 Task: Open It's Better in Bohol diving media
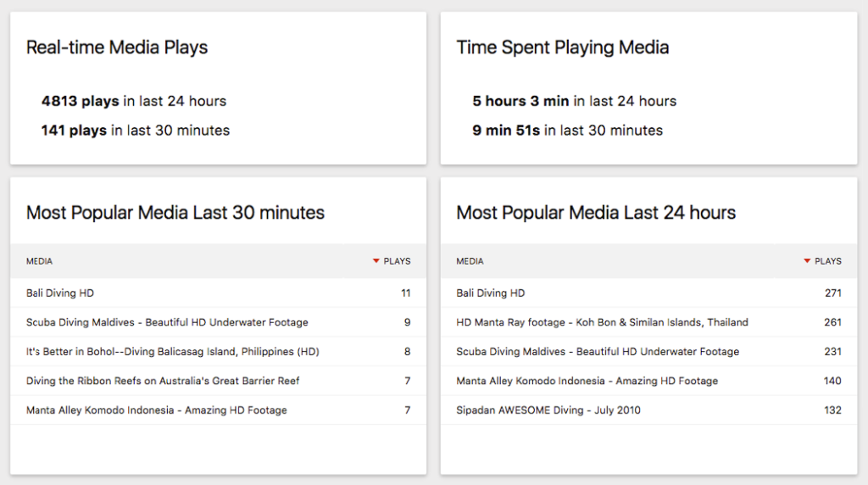coord(172,352)
